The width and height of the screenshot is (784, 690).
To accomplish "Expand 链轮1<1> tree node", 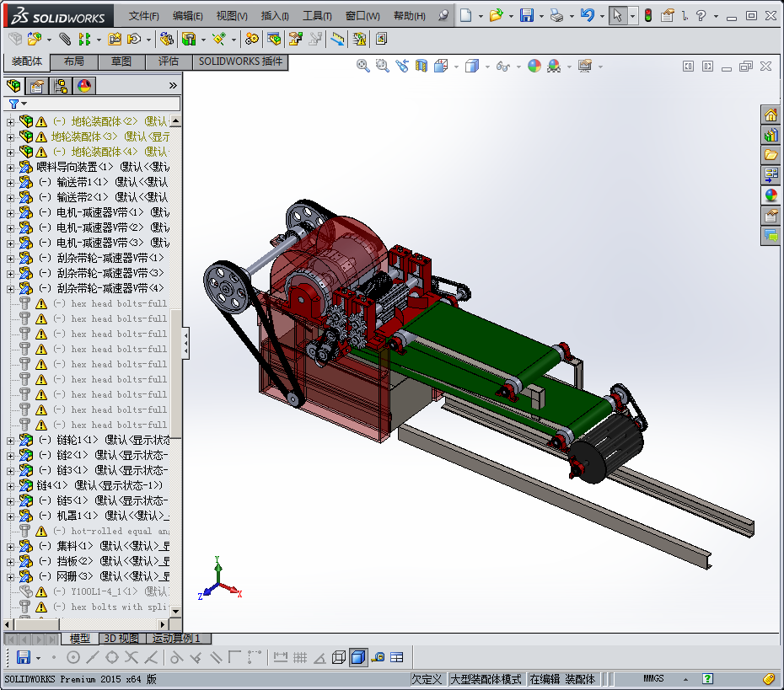I will click(10, 440).
